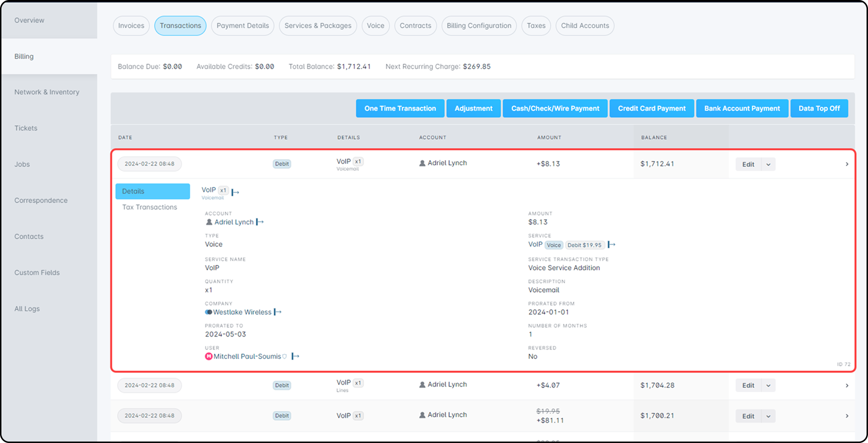Select the Transactions tab

(x=180, y=26)
